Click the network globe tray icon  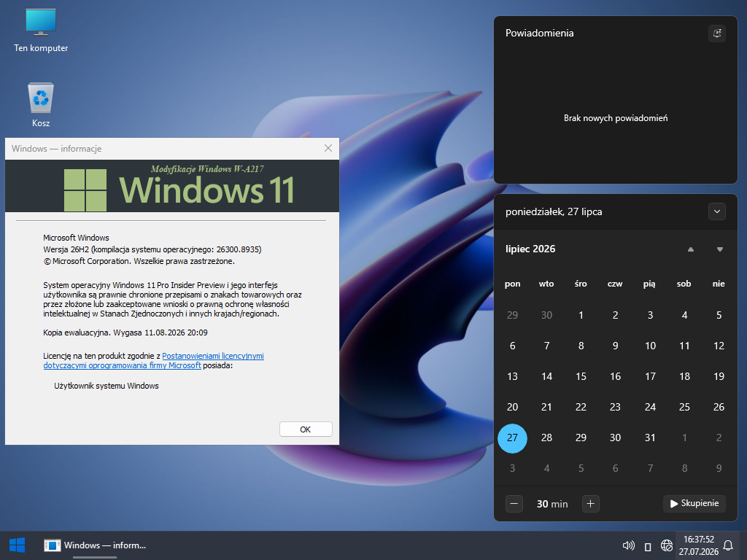tap(667, 545)
